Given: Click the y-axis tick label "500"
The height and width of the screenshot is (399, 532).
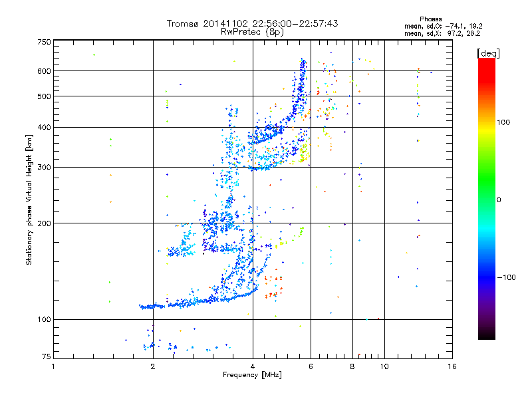Looking at the screenshot, I should click(x=44, y=96).
